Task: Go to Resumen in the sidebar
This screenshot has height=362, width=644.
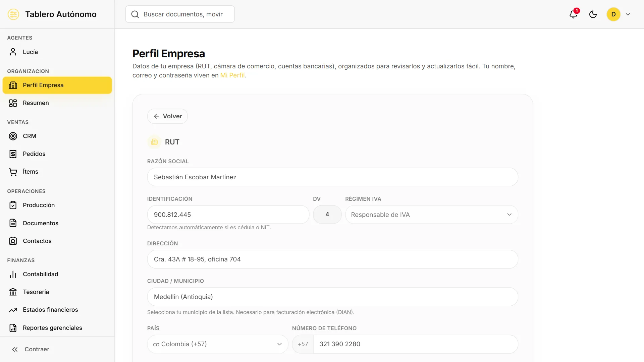Action: [x=57, y=103]
